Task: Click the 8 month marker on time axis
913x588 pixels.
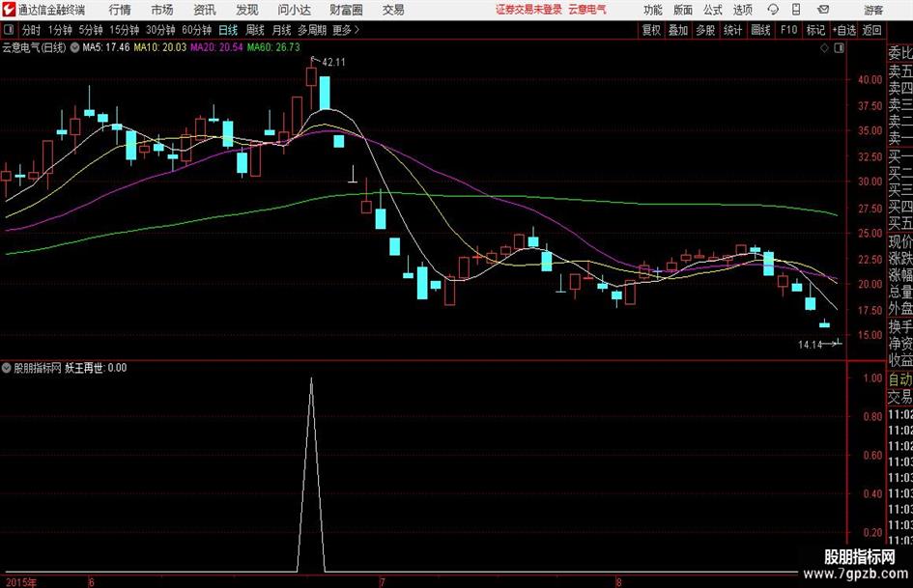Action: pyautogui.click(x=619, y=582)
